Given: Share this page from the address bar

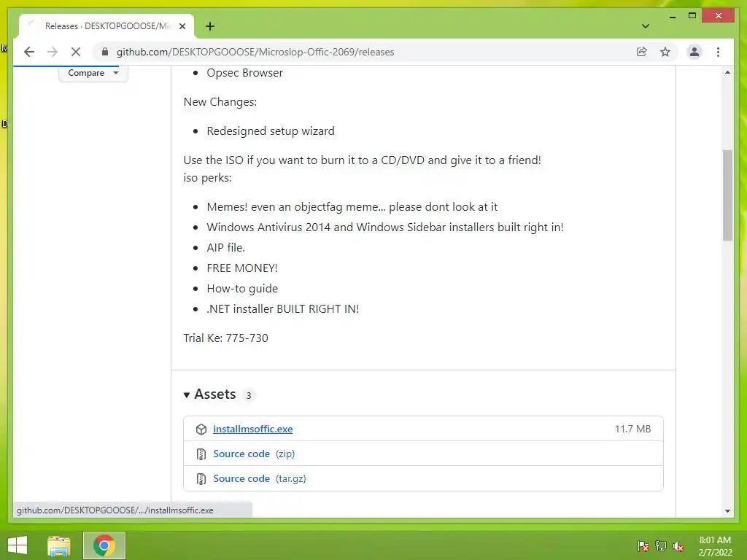Looking at the screenshot, I should pyautogui.click(x=642, y=52).
